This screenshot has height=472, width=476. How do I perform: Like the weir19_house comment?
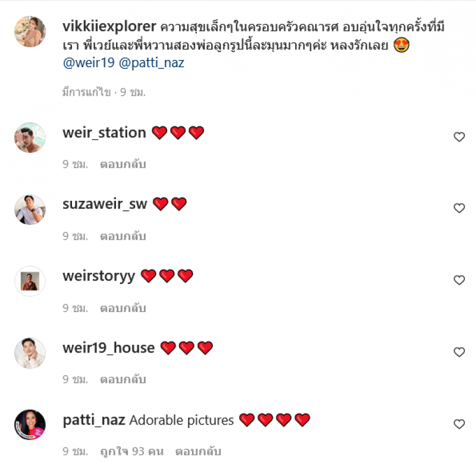tap(459, 352)
